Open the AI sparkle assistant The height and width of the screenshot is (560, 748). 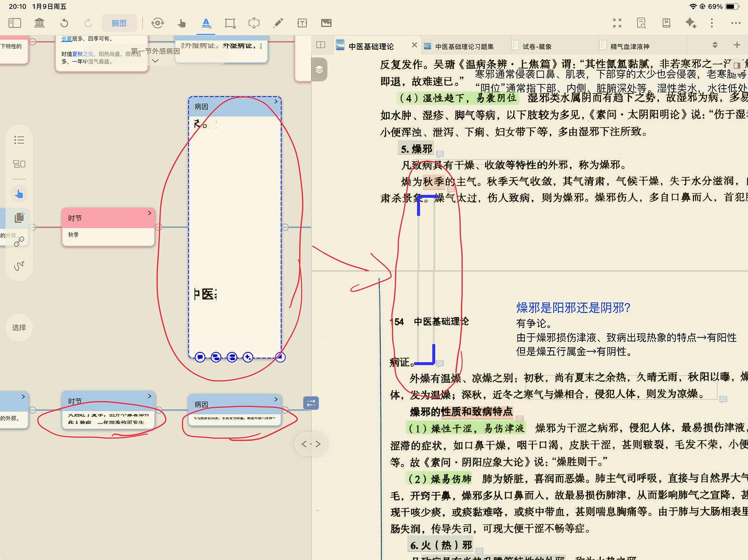(x=690, y=23)
